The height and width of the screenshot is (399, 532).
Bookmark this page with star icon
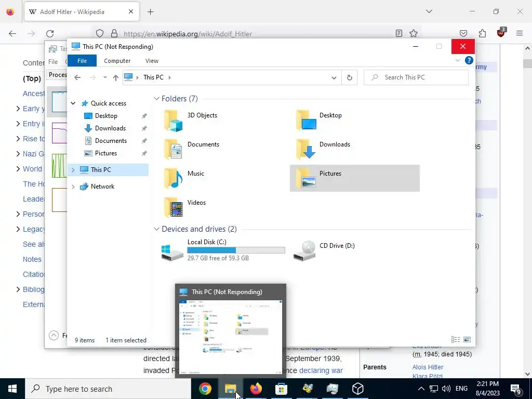[413, 33]
